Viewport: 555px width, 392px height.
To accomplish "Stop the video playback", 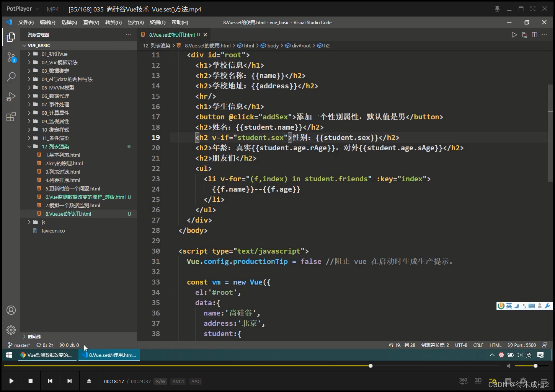I will pyautogui.click(x=31, y=381).
